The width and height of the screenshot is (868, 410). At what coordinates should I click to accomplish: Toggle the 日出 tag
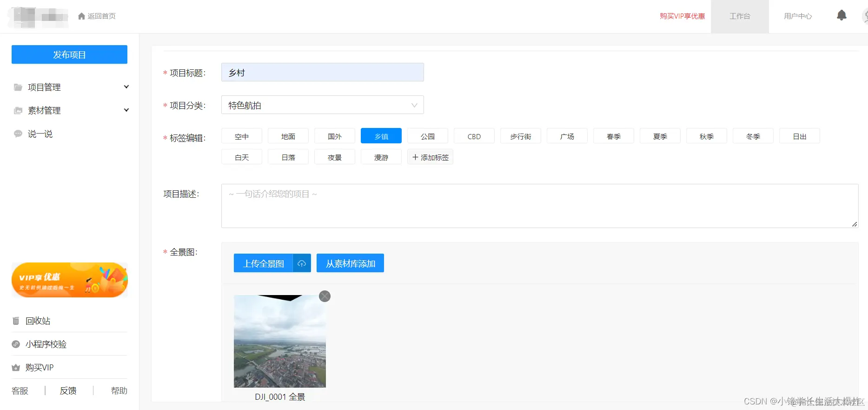coord(800,136)
